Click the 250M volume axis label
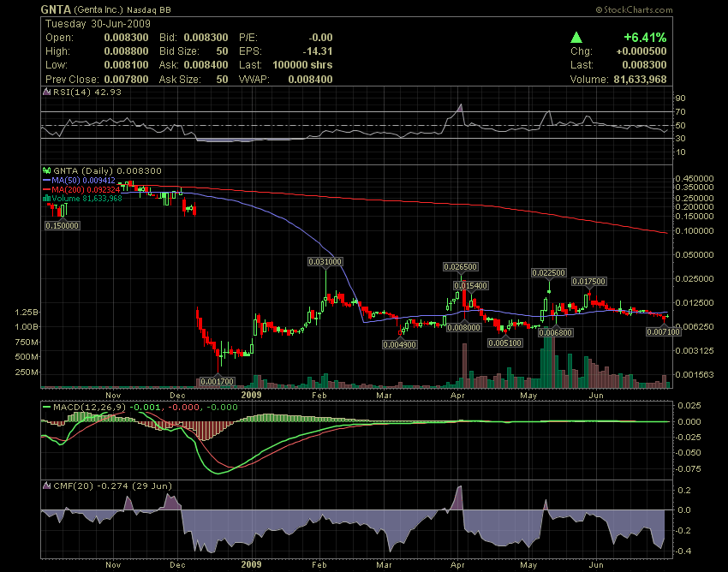728x572 pixels. (27, 372)
